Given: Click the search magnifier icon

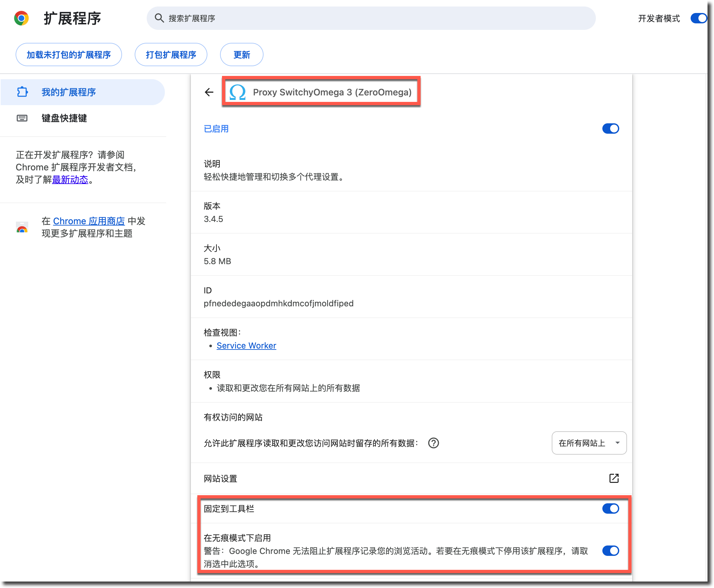Looking at the screenshot, I should [159, 18].
